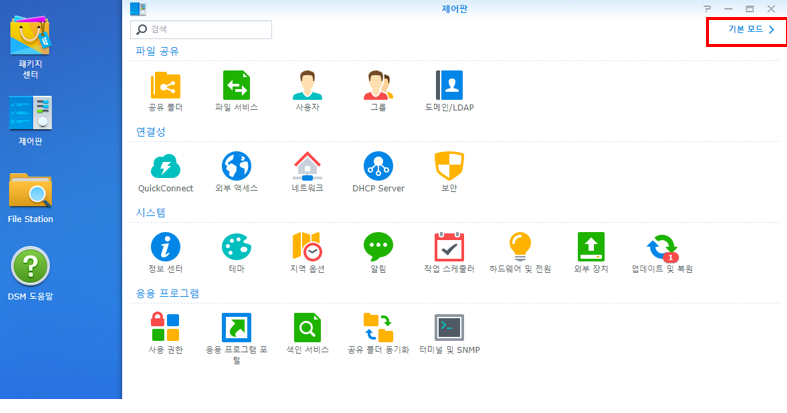Open 사용 권한 privileges icon
787x413 pixels.
coord(166,327)
